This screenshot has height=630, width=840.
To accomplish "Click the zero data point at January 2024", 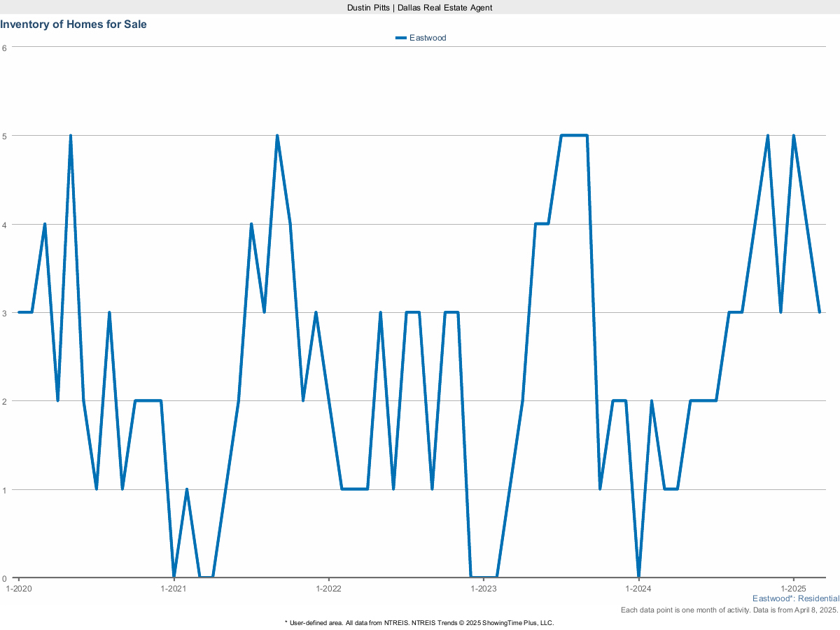I will click(638, 577).
